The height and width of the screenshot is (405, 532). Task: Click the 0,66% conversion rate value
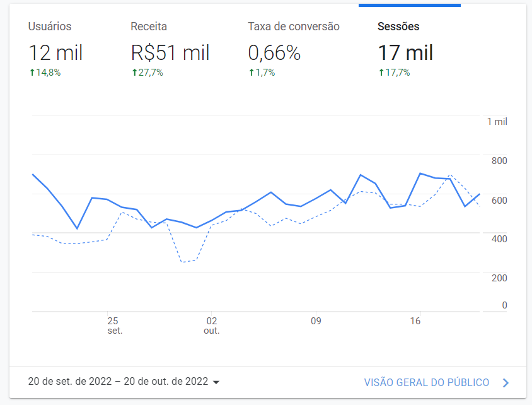click(x=274, y=52)
